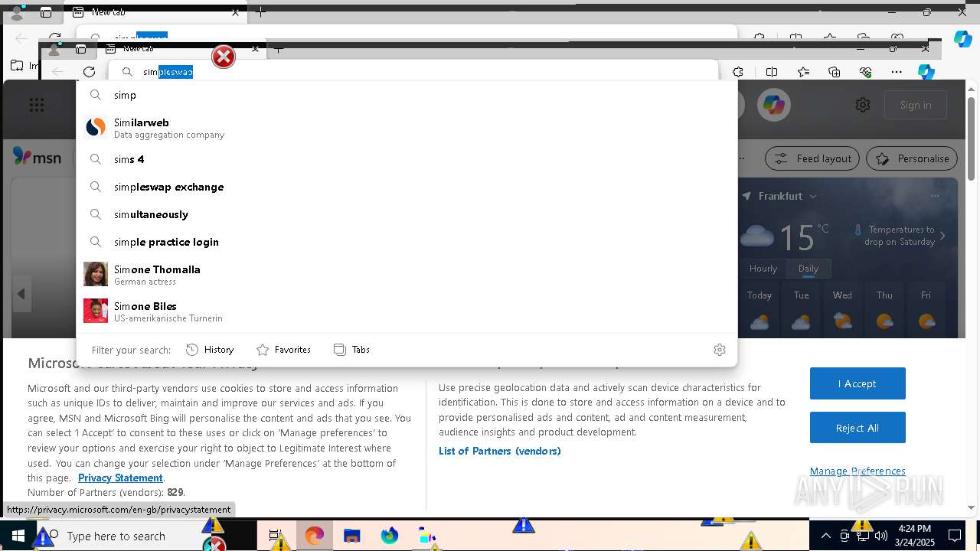Open Privacy Statement link
Image resolution: width=980 pixels, height=551 pixels.
pos(120,478)
